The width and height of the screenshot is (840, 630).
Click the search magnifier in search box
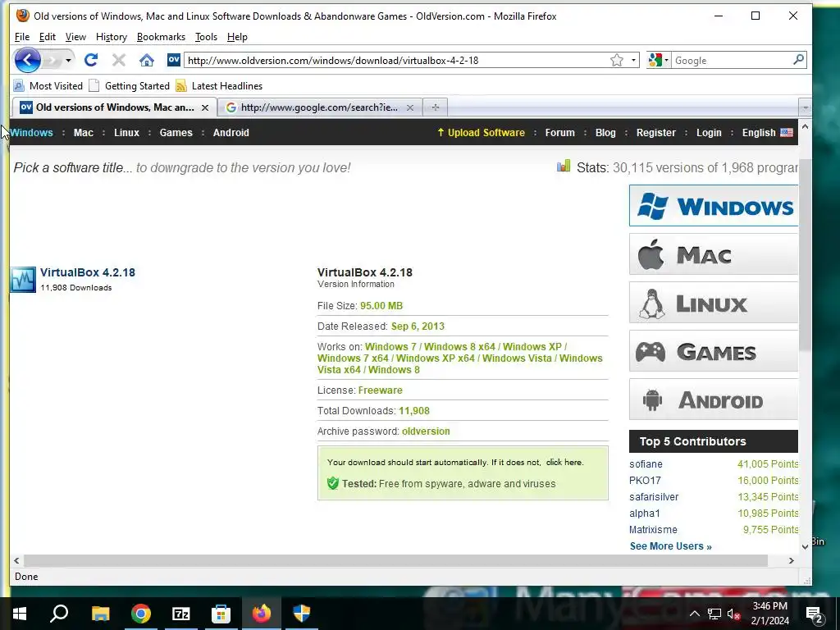coord(798,59)
